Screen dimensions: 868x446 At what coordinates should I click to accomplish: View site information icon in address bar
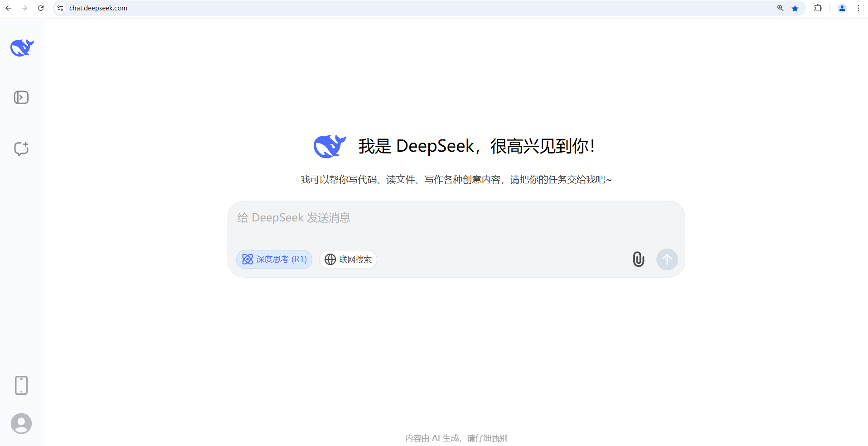pyautogui.click(x=60, y=8)
